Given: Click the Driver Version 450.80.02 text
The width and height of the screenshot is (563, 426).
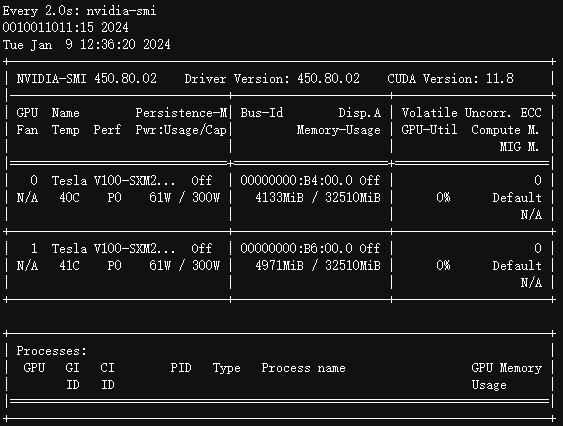Looking at the screenshot, I should tap(272, 79).
